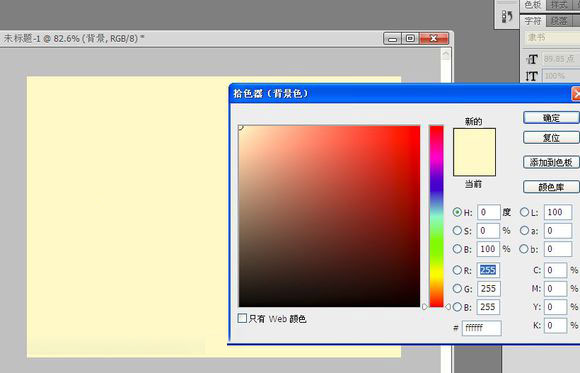Screen dimensions: 580x373
Task: Select the Lab a radio button
Action: pyautogui.click(x=524, y=231)
